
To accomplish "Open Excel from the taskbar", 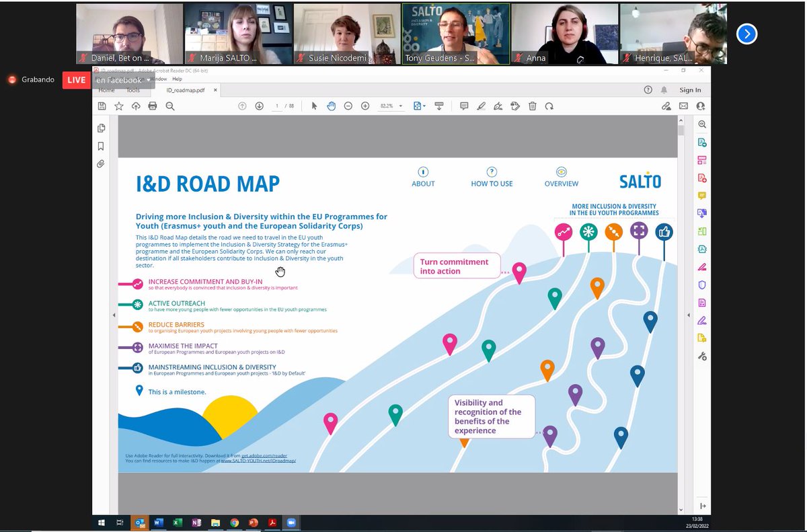I will [178, 523].
